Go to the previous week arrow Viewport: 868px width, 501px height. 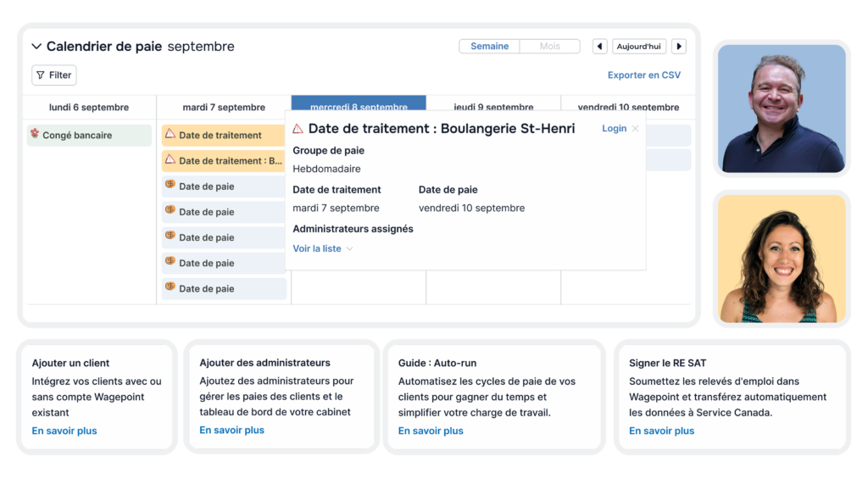(599, 47)
